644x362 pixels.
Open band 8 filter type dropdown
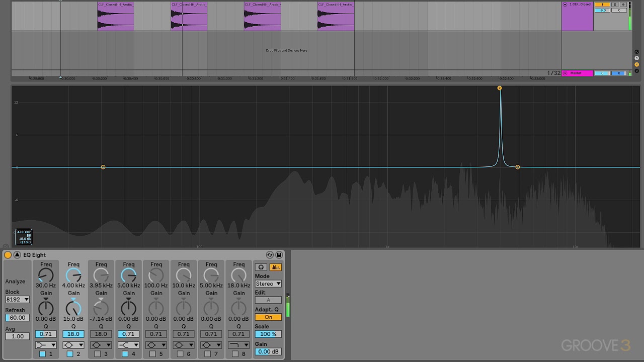click(x=238, y=345)
